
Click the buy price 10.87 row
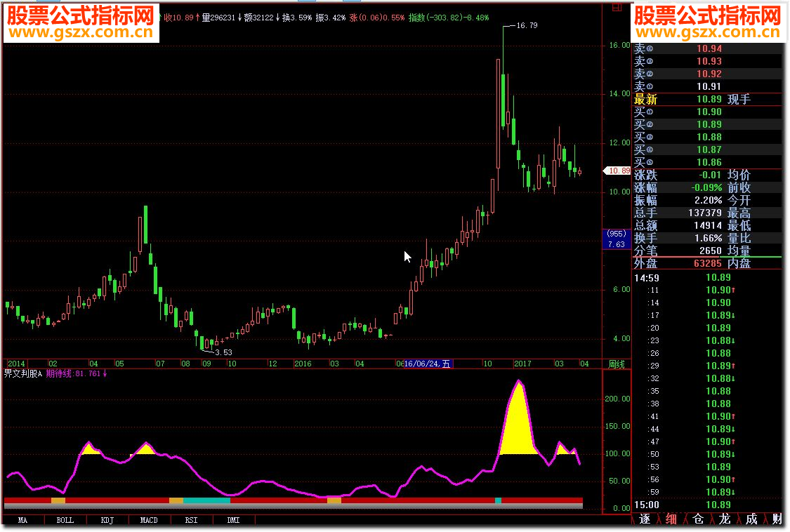(x=707, y=149)
